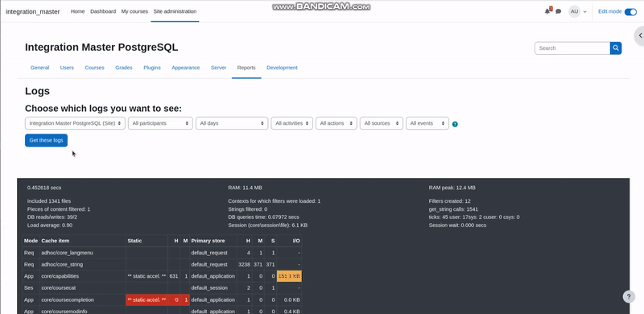Expand the right block drawer arrow
This screenshot has width=644, height=314.
640,35
